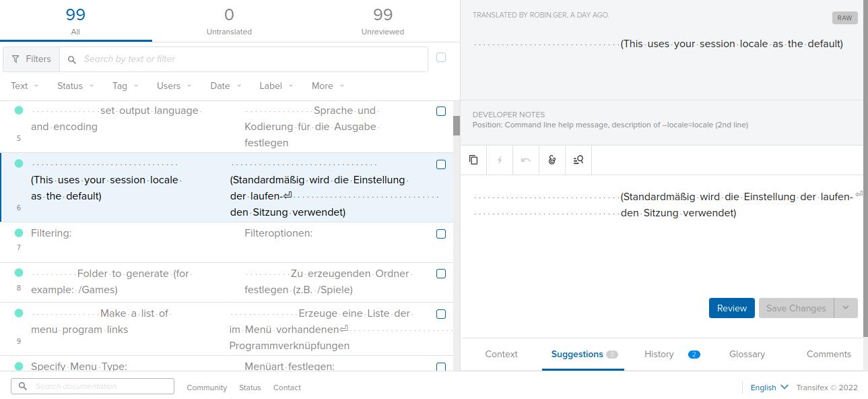Toggle the select all strings checkbox

click(x=441, y=57)
